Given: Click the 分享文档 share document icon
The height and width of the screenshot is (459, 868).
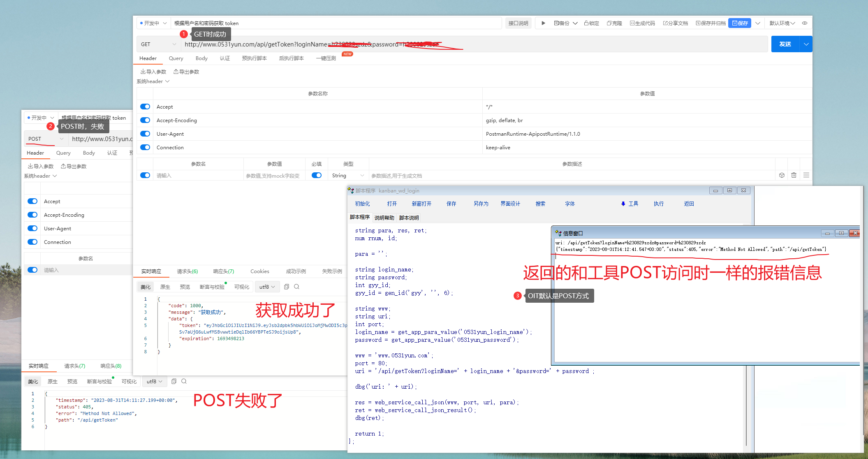Looking at the screenshot, I should coord(665,23).
